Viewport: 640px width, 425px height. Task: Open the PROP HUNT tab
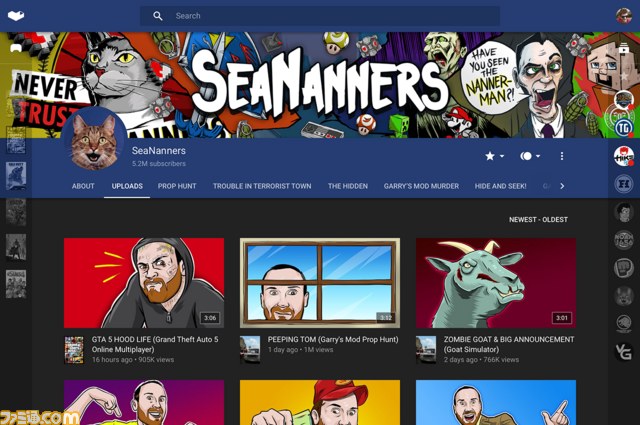click(x=177, y=186)
